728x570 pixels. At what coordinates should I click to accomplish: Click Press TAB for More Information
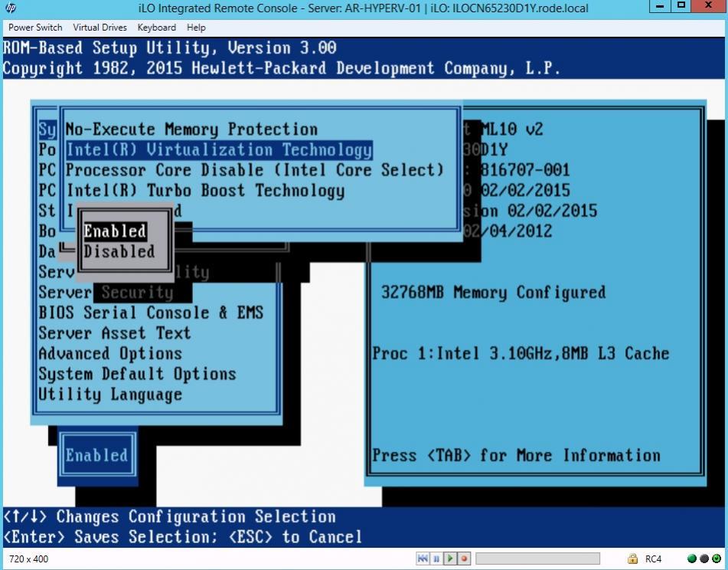tap(516, 455)
